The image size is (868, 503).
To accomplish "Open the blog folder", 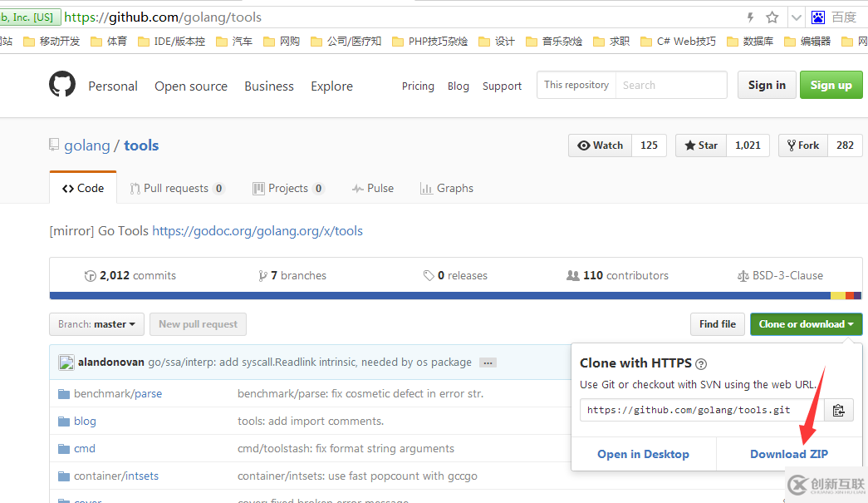I will (85, 421).
